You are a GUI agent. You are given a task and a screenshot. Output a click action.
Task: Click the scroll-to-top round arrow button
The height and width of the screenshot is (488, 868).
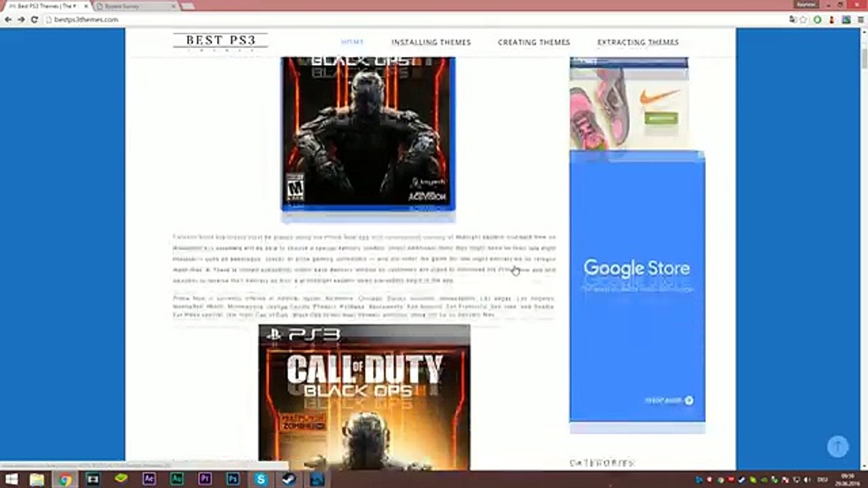[838, 446]
